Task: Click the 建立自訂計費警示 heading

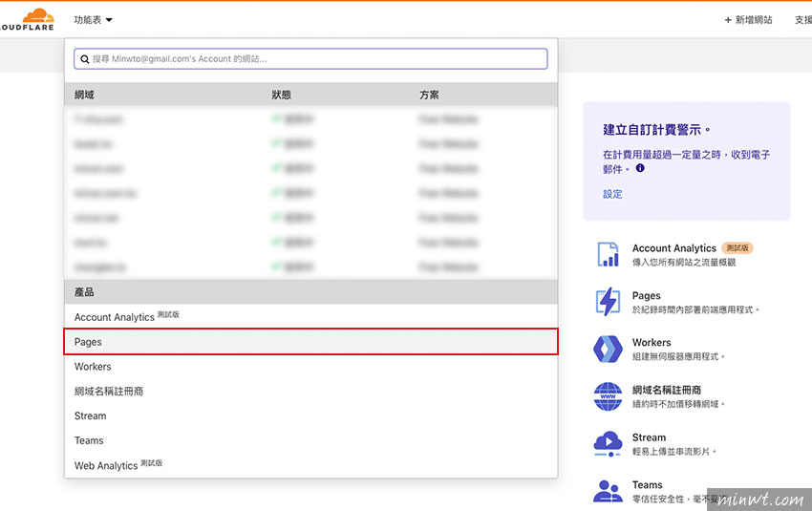Action: click(656, 130)
